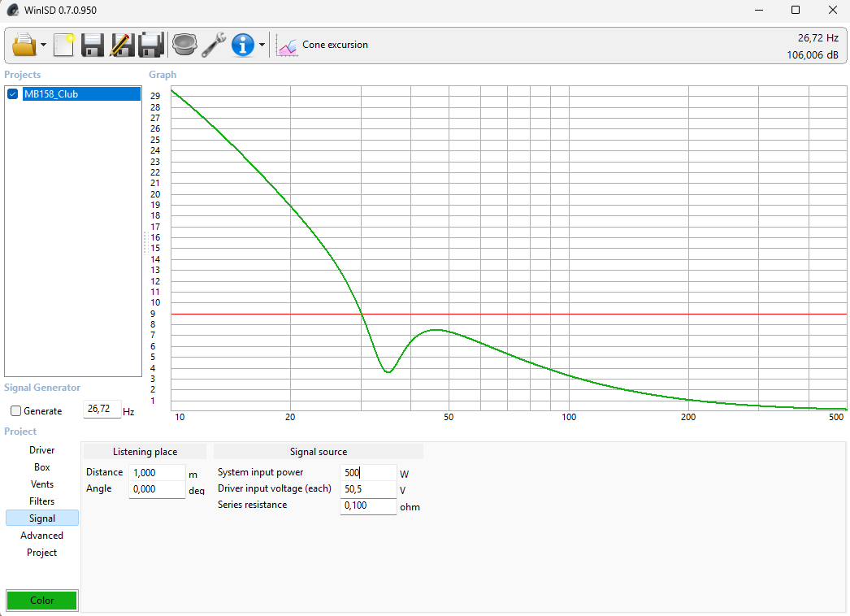This screenshot has height=616, width=850.
Task: Click the blue info icon
Action: click(x=243, y=45)
